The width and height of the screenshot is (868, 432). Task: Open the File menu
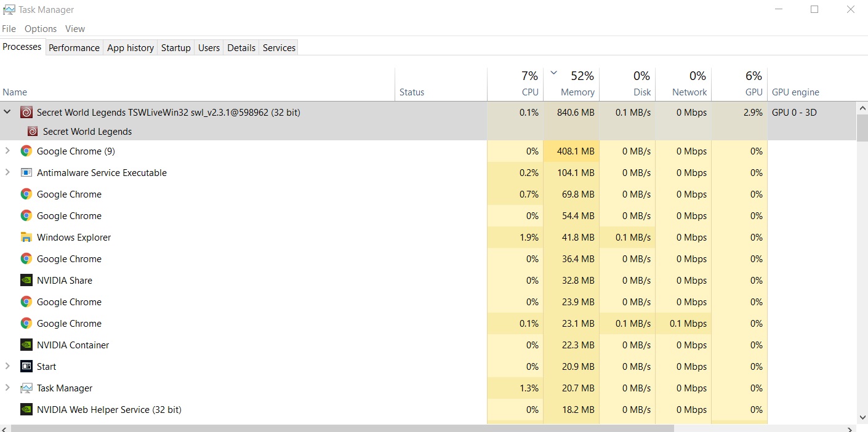click(9, 29)
